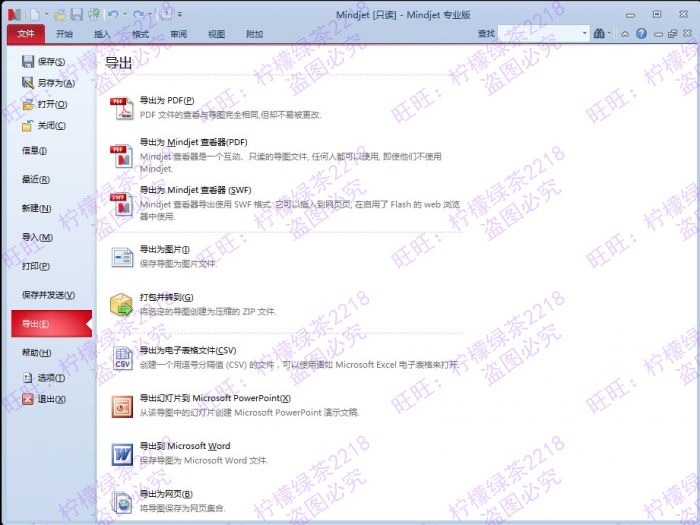This screenshot has width=700, height=525.
Task: Switch to the 格式 ribbon tab
Action: pyautogui.click(x=140, y=34)
